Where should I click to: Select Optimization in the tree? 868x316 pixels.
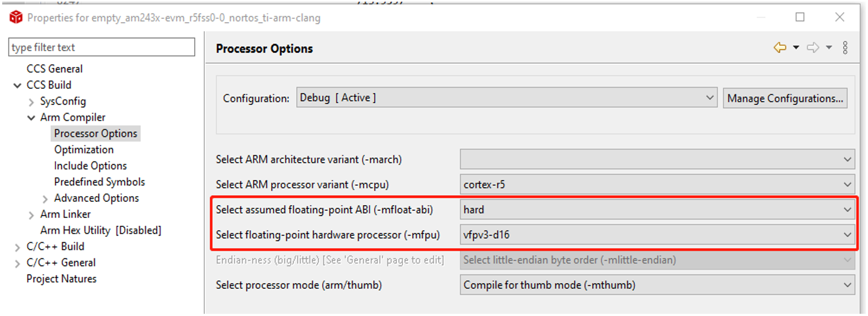click(x=84, y=150)
